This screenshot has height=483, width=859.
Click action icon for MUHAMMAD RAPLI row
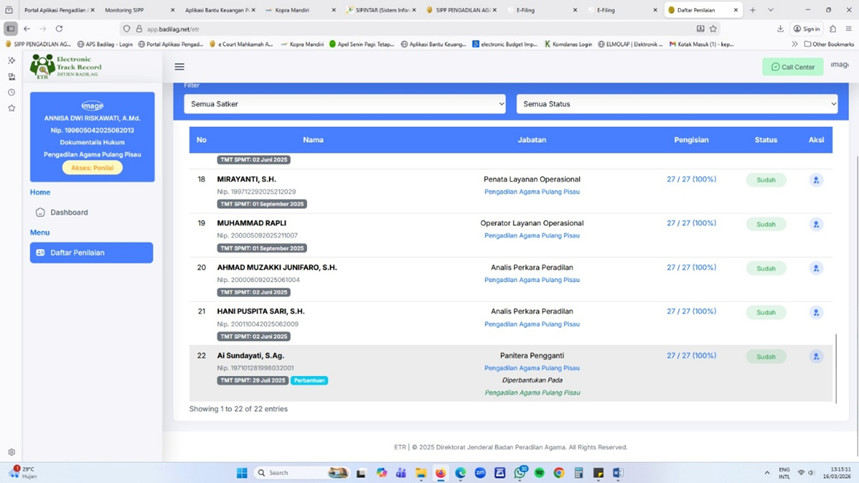coord(816,224)
